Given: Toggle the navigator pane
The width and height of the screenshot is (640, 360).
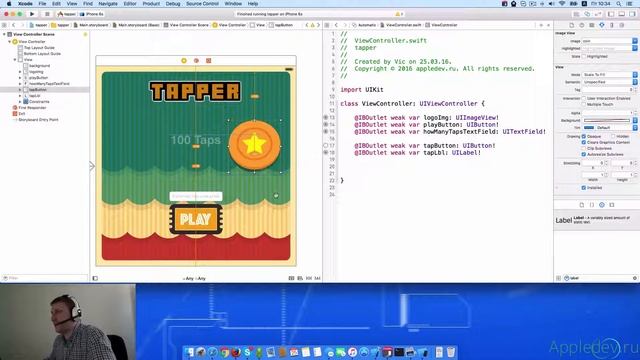Looking at the screenshot, I should (x=611, y=14).
